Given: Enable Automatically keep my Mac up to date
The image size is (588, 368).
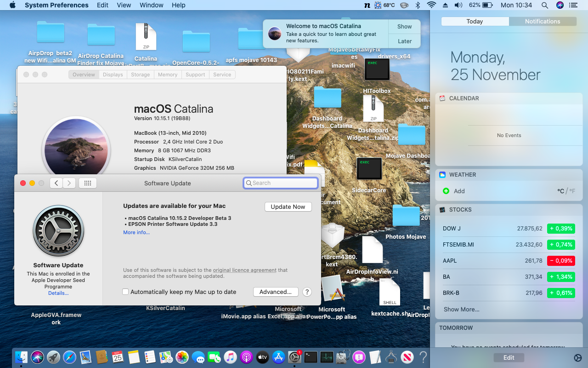Looking at the screenshot, I should pos(125,292).
